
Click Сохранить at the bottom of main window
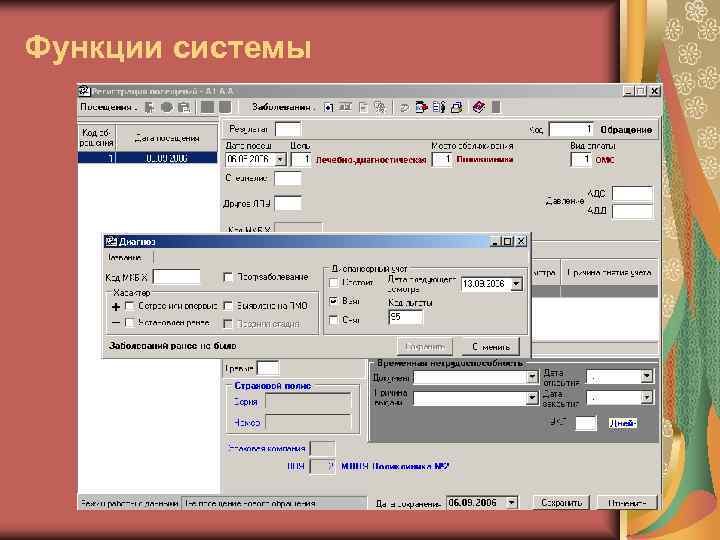coord(561,503)
